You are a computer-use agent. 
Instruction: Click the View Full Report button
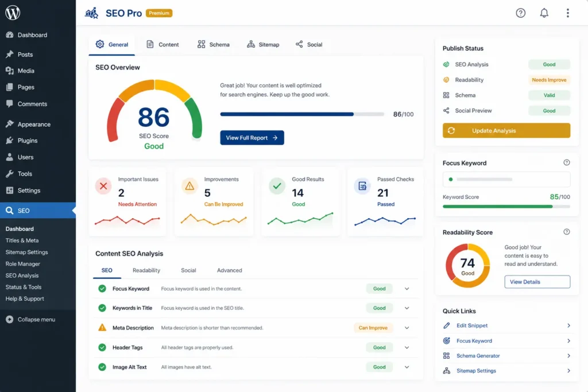click(x=252, y=138)
